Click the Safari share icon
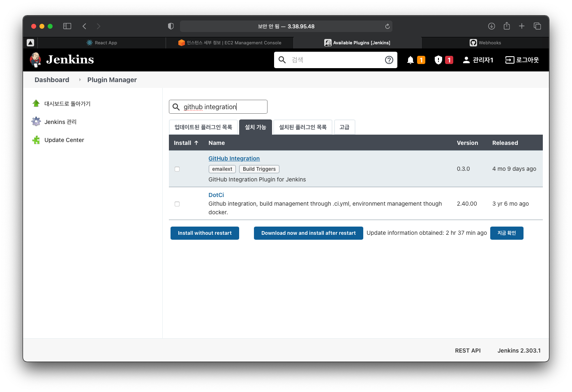The width and height of the screenshot is (572, 392). point(507,26)
